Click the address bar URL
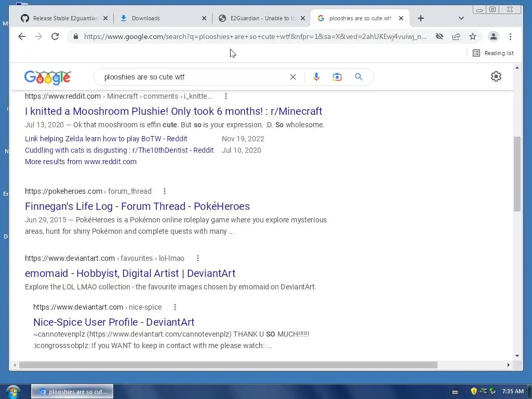Screen dimensions: 532x399 click(255, 37)
